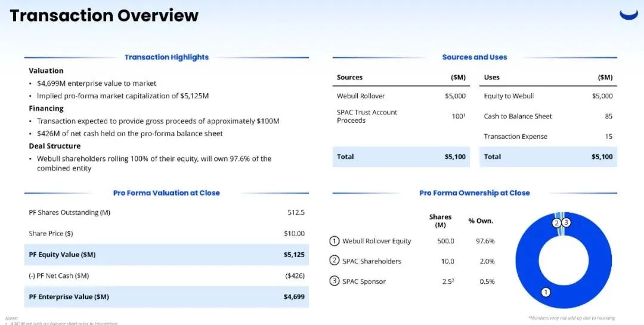644x325 pixels.
Task: Click circled 2 label on donut chart
Action: tap(556, 222)
